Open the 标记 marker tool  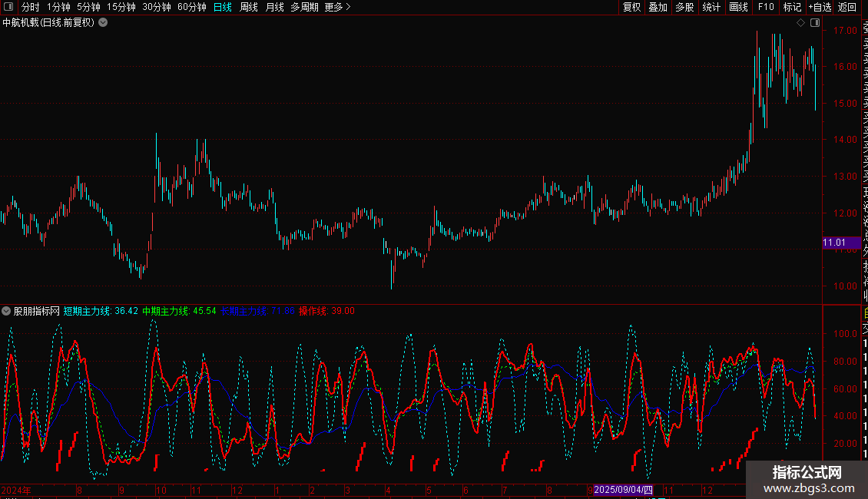pyautogui.click(x=792, y=7)
